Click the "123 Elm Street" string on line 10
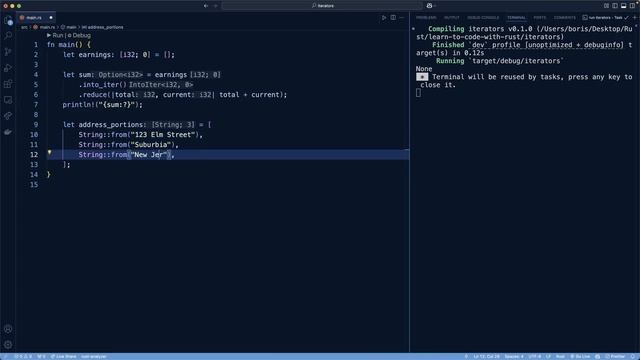Image resolution: width=640 pixels, height=360 pixels. [x=163, y=135]
